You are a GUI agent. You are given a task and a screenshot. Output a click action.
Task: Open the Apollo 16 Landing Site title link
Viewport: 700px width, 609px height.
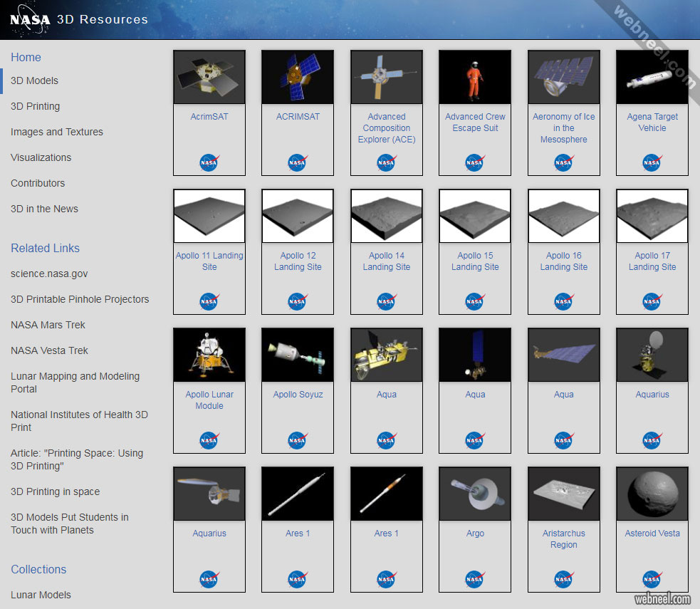coord(564,261)
